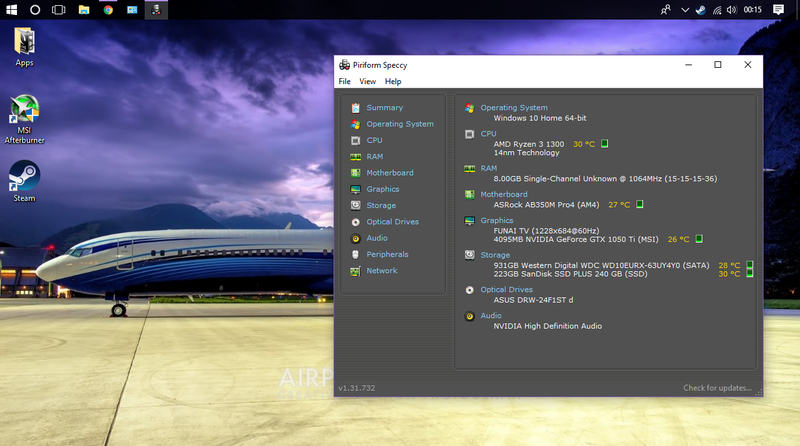Click the Motherboard heading link in summary pane
The image size is (800, 446).
coord(504,194)
